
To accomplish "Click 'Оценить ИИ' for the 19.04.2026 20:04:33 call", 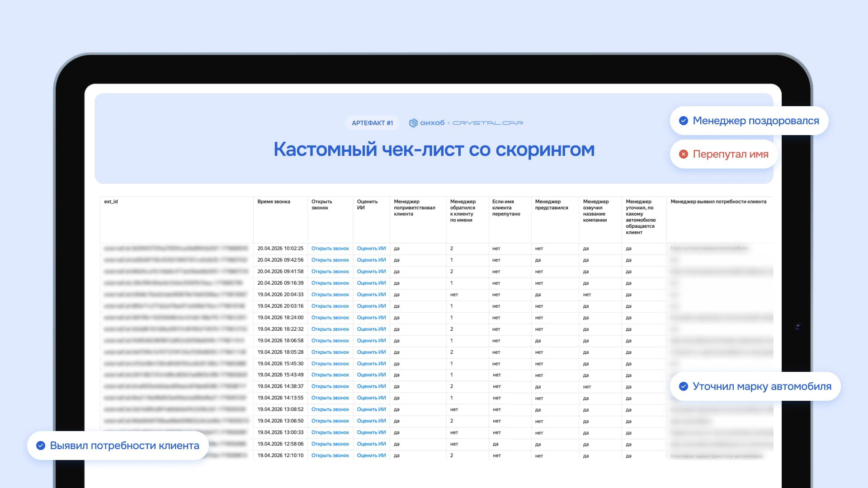I will 371,295.
